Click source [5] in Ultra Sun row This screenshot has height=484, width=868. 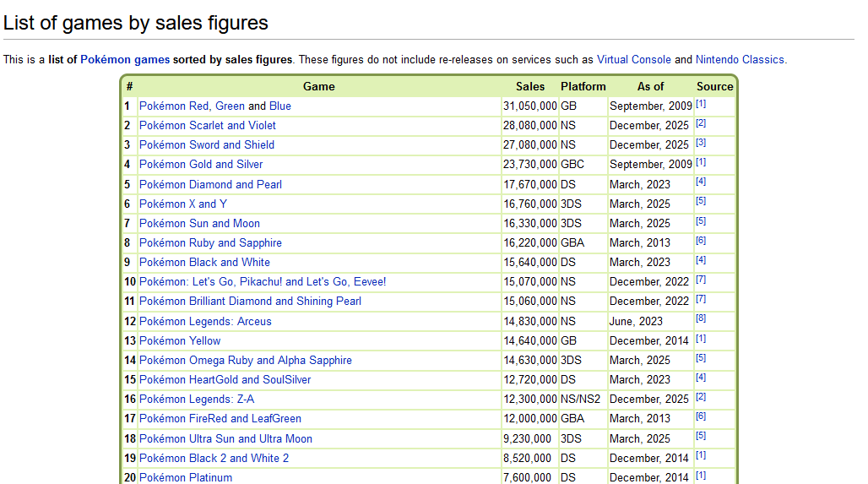tap(701, 436)
